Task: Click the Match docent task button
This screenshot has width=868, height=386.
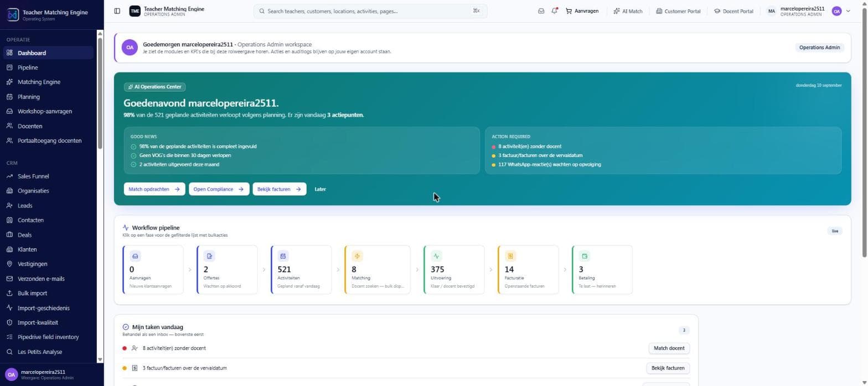Action: pyautogui.click(x=669, y=348)
